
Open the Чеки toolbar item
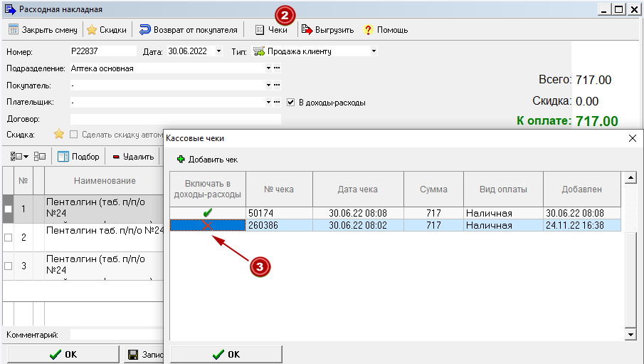tap(272, 30)
